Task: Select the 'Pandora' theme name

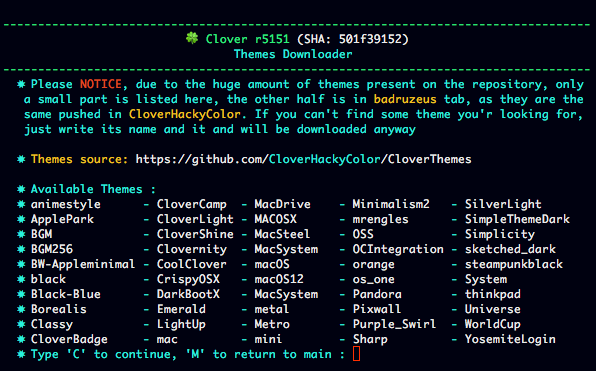Action: pyautogui.click(x=377, y=294)
